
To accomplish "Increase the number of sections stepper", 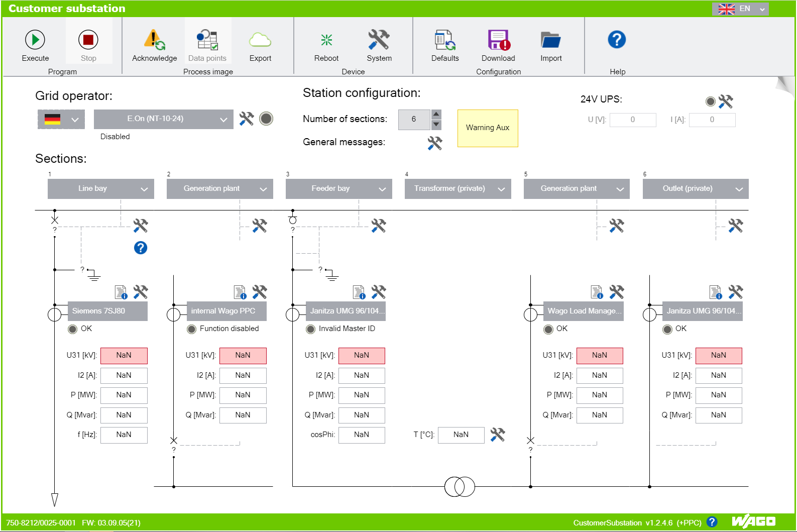I will [436, 114].
